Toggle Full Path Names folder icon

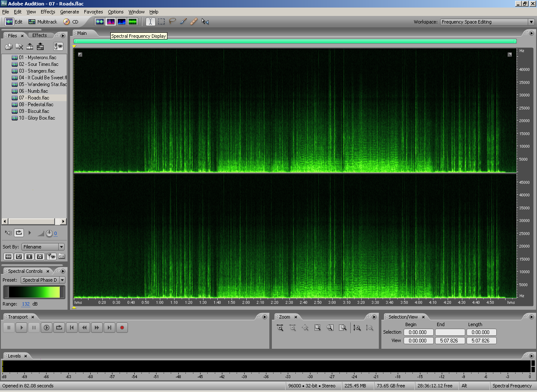[62, 256]
